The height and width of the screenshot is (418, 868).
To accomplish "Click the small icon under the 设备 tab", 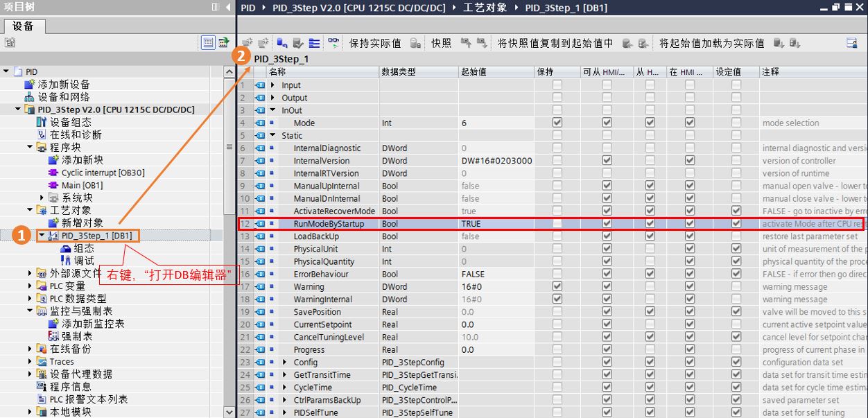I will [x=10, y=42].
